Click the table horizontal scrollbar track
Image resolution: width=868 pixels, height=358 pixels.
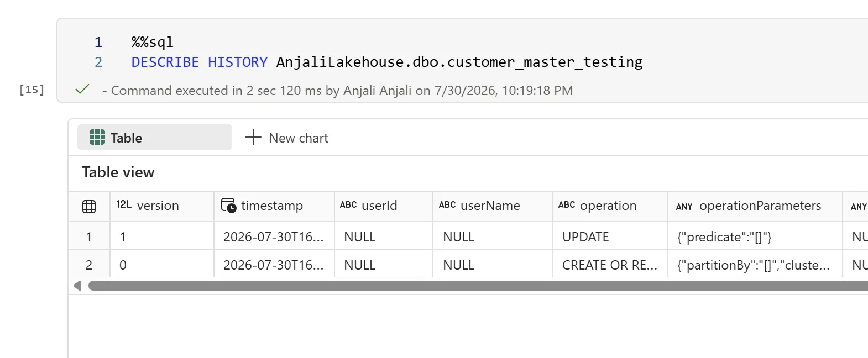478,286
